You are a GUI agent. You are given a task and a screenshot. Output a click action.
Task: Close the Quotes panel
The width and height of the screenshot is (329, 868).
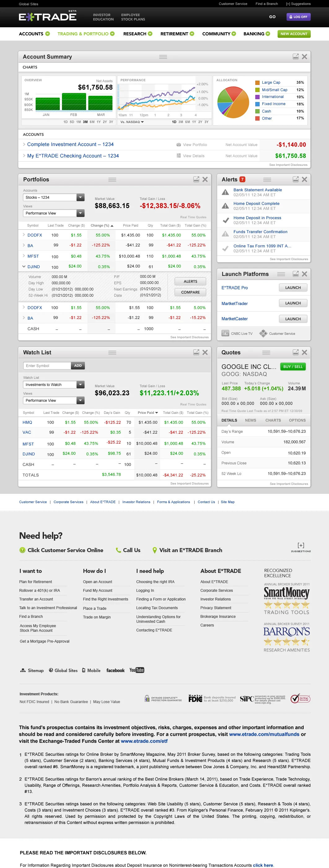coord(305,352)
